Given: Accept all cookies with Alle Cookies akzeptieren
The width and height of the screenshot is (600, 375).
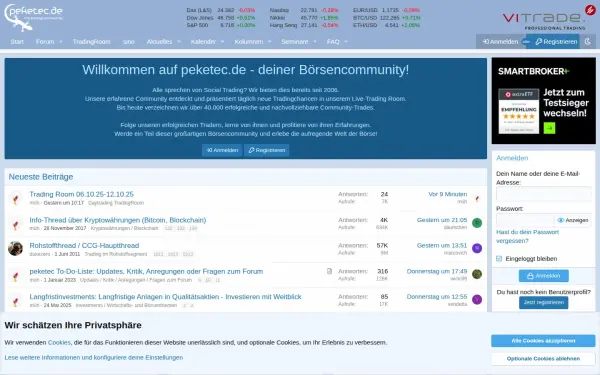Looking at the screenshot, I should (x=543, y=341).
